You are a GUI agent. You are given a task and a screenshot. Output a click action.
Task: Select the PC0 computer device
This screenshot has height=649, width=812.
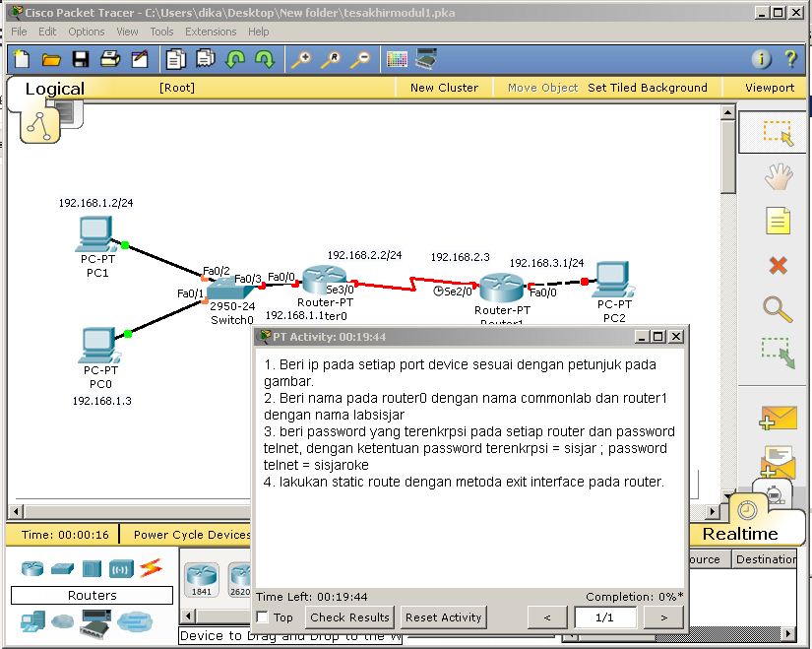tap(98, 346)
